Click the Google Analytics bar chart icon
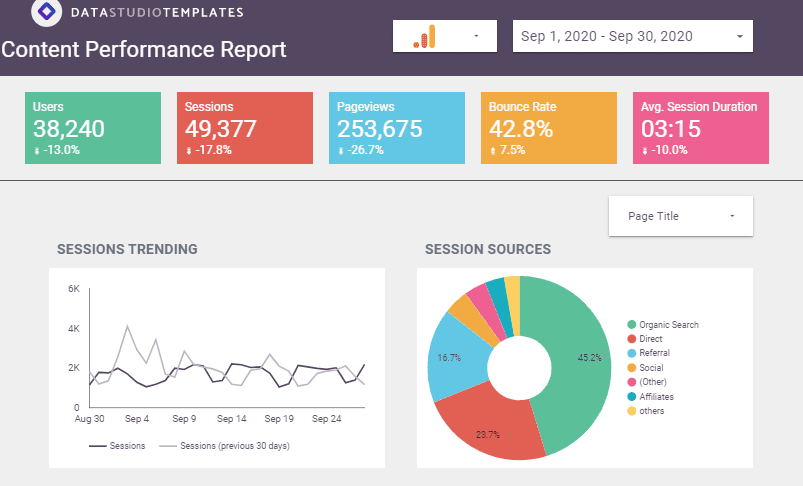This screenshot has height=486, width=803. pos(425,36)
